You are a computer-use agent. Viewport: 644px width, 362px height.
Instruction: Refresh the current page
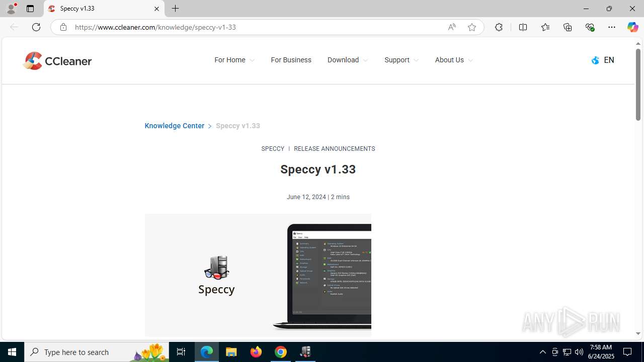coord(36,27)
